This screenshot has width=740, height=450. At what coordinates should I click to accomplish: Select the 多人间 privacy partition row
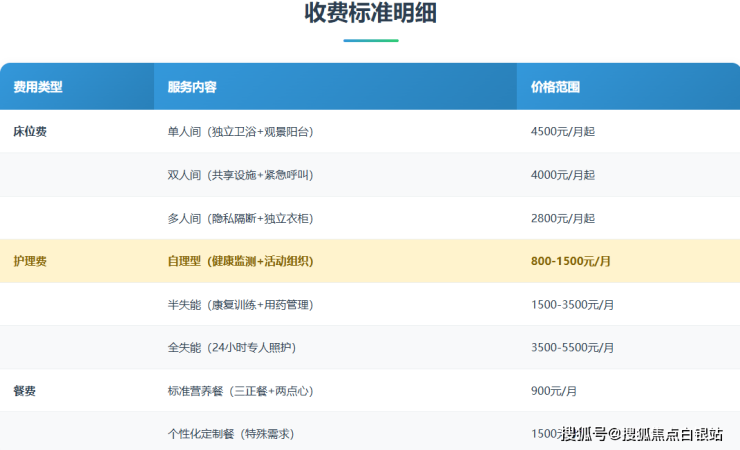click(240, 218)
